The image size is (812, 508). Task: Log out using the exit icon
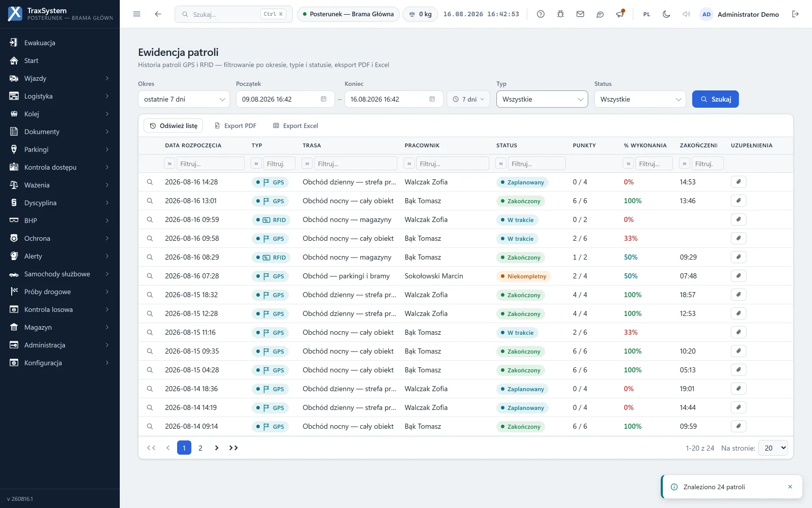click(x=795, y=14)
